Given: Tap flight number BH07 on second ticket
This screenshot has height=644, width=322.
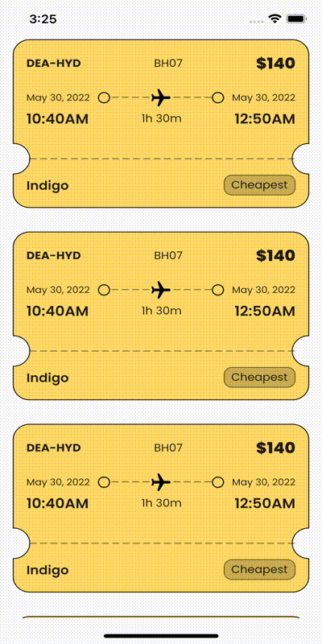Looking at the screenshot, I should point(168,255).
